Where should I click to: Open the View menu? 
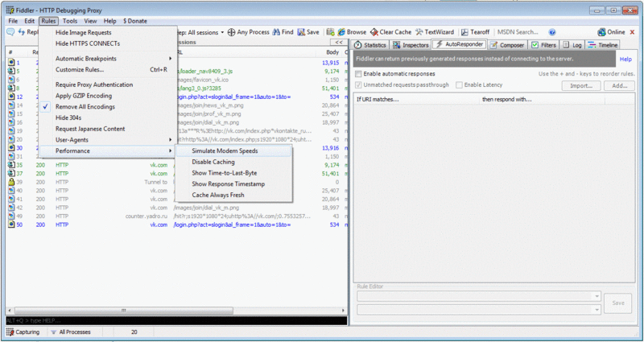point(90,21)
